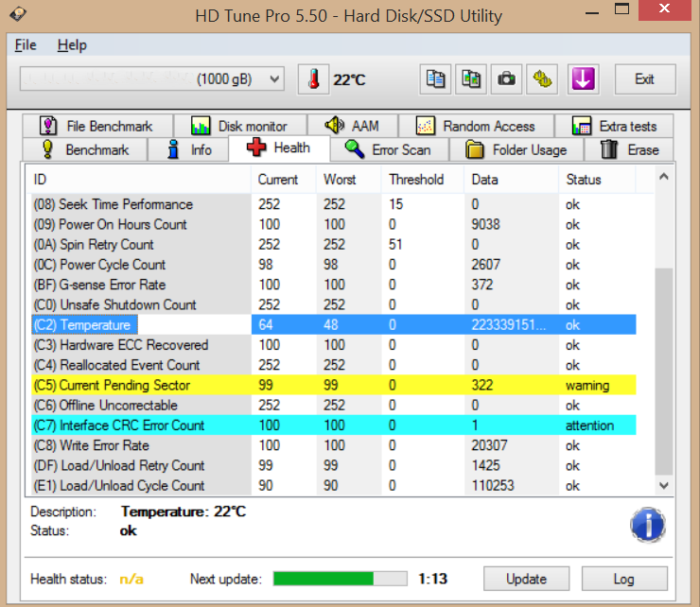This screenshot has width=700, height=607.
Task: Click the scrollbar down arrow
Action: pos(664,485)
